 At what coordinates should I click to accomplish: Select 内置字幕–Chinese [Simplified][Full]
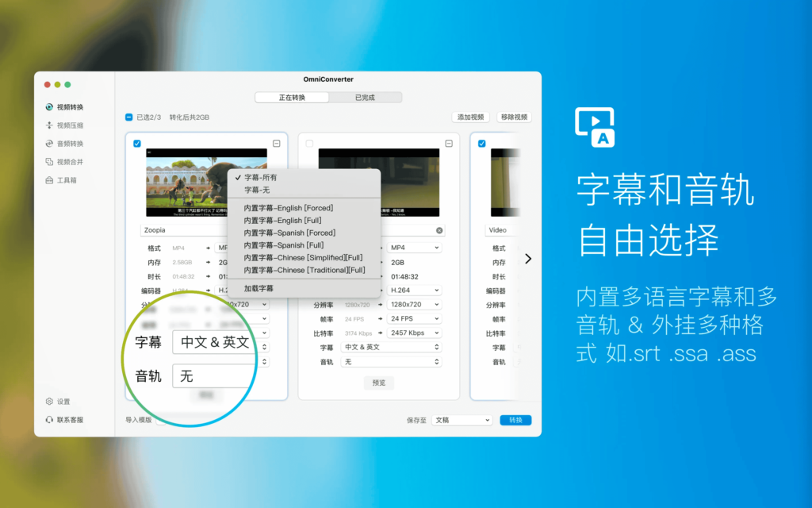tap(304, 258)
